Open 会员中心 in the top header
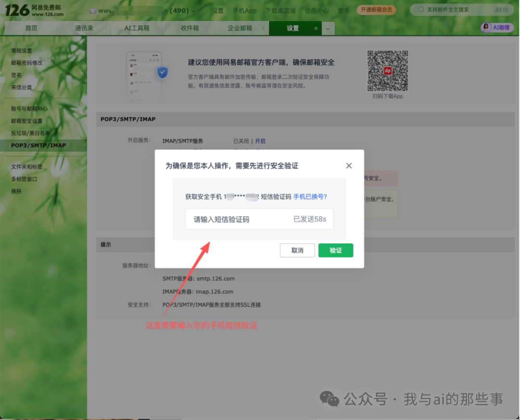This screenshot has width=520, height=420. (x=317, y=11)
